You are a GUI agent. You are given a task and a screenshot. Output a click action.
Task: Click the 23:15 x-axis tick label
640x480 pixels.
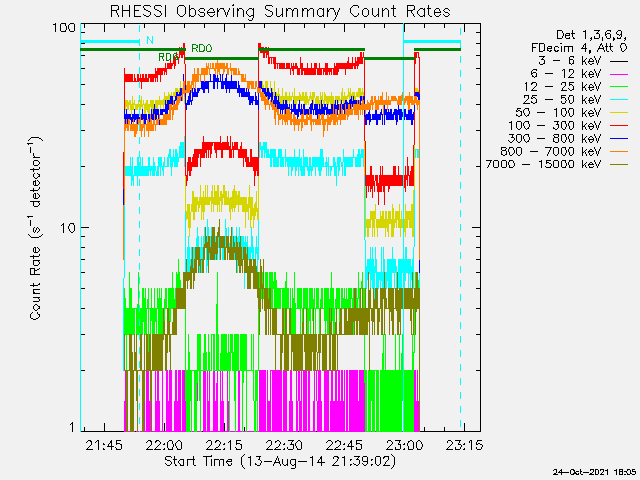(464, 445)
